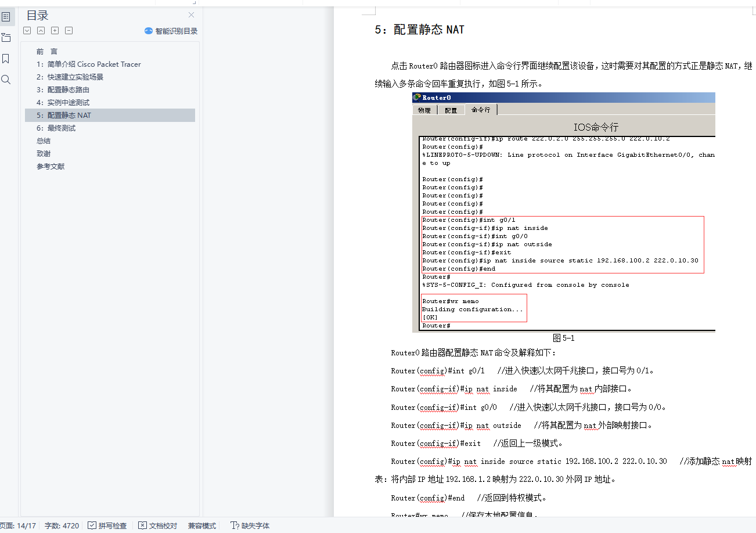Click the plus icon to promote heading level
The image size is (756, 533).
click(x=55, y=30)
